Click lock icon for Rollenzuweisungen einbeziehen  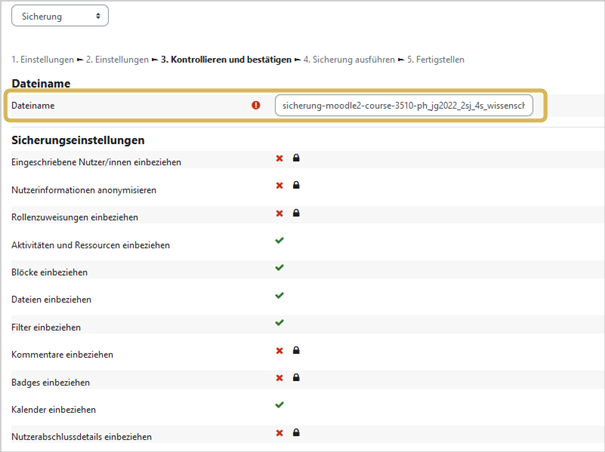pyautogui.click(x=296, y=213)
